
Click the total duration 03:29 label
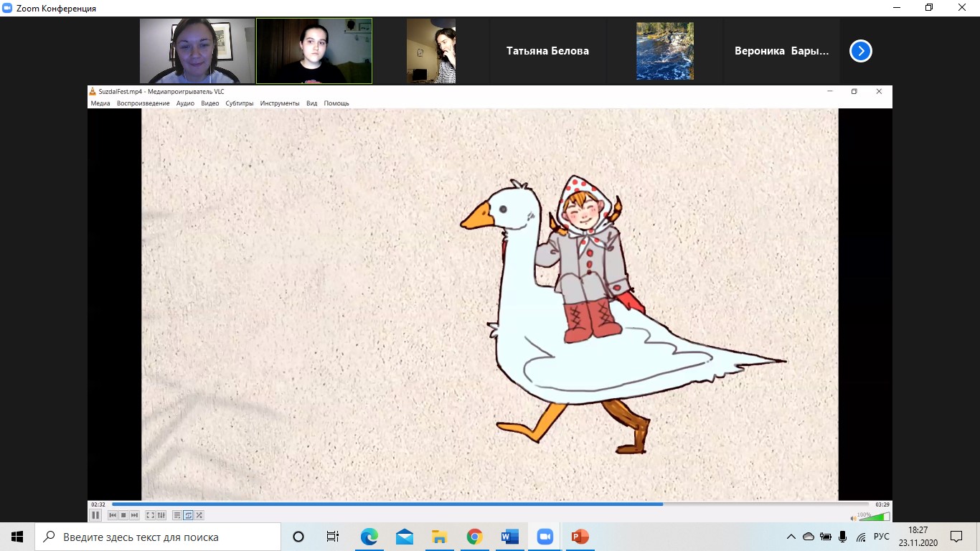[882, 504]
